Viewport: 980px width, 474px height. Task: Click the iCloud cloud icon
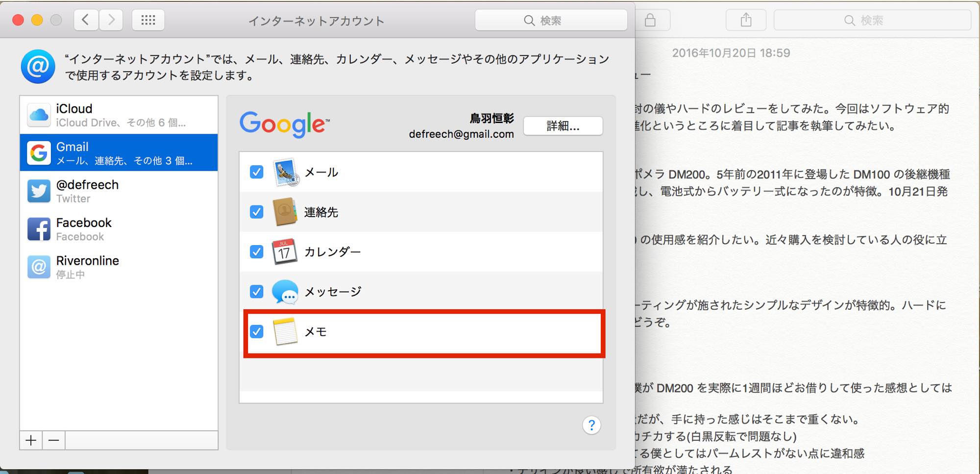(39, 115)
